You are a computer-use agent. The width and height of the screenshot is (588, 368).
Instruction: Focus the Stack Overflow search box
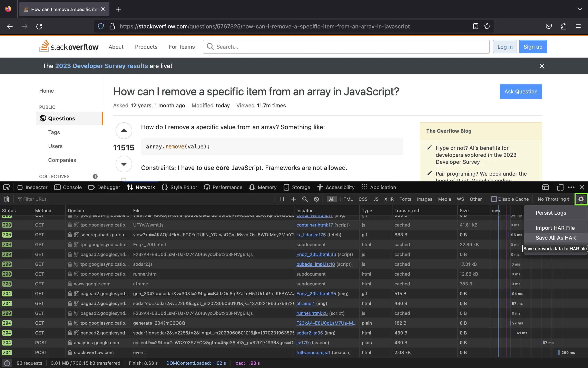point(346,47)
